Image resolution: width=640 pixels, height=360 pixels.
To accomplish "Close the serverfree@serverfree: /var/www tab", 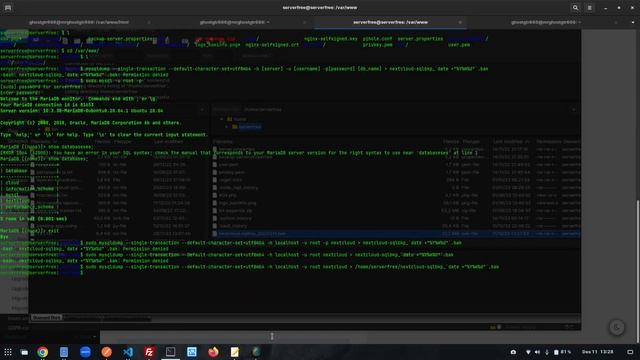I will pos(460,22).
